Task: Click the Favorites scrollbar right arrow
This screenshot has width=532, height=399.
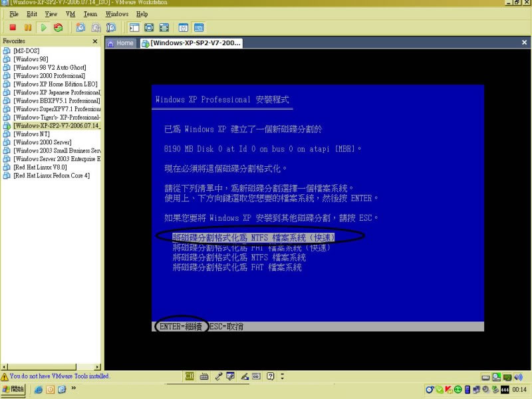Action: [x=97, y=367]
